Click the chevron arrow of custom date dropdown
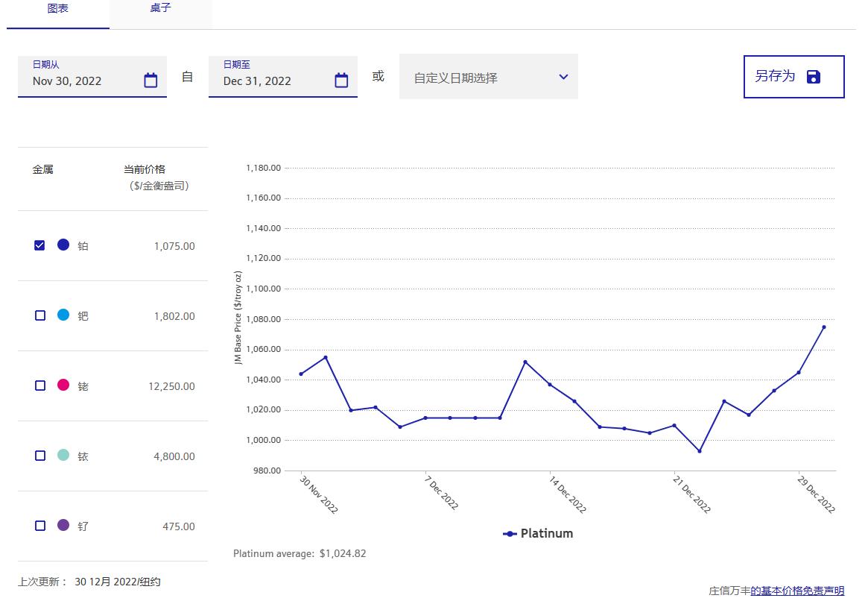This screenshot has height=604, width=868. pos(563,77)
